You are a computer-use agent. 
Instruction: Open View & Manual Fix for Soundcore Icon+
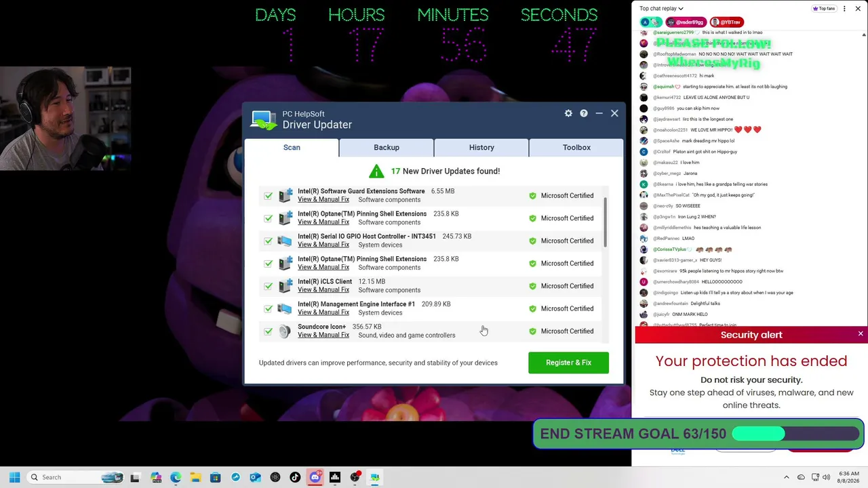click(323, 335)
